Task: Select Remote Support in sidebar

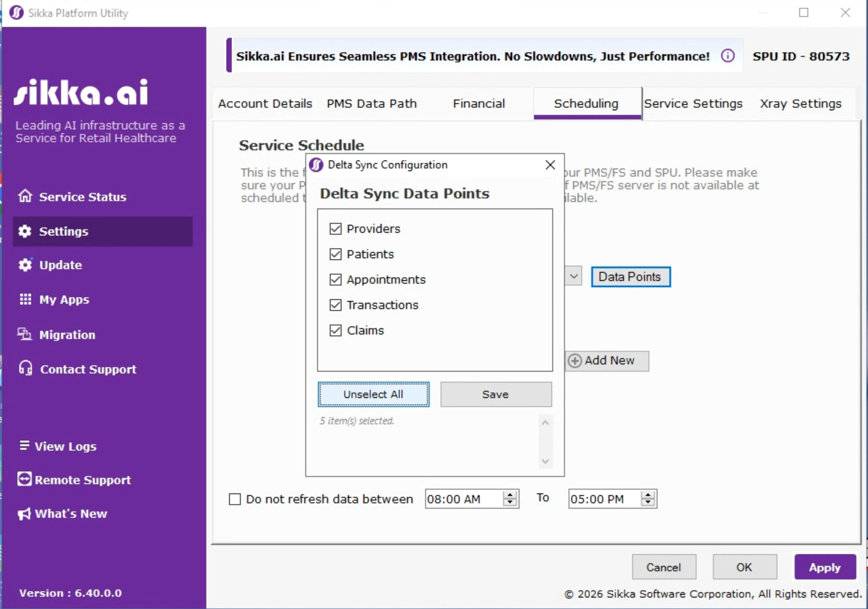Action: 83,480
